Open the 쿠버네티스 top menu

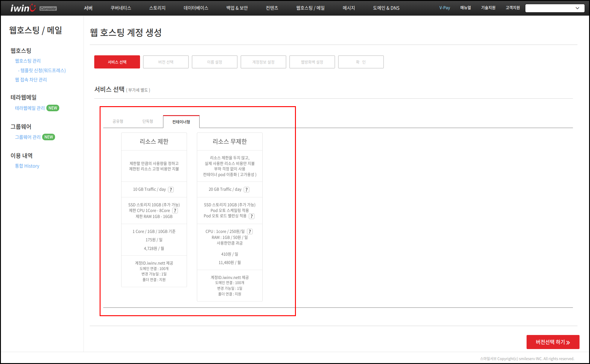(x=121, y=8)
